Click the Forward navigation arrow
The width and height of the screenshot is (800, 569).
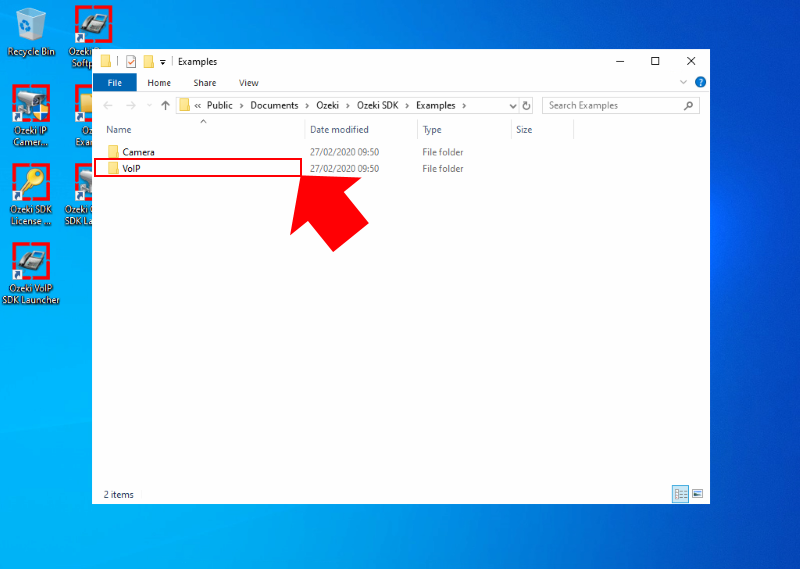point(131,106)
